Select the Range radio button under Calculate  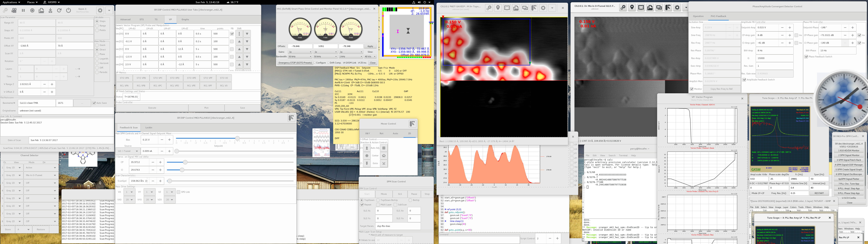pyautogui.click(x=97, y=26)
